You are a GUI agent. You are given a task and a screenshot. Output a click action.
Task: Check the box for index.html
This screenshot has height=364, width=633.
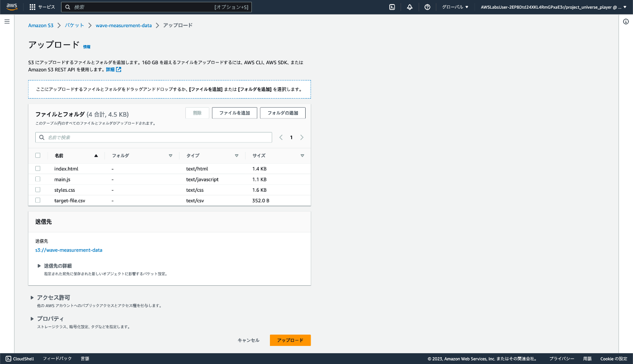[x=38, y=168]
